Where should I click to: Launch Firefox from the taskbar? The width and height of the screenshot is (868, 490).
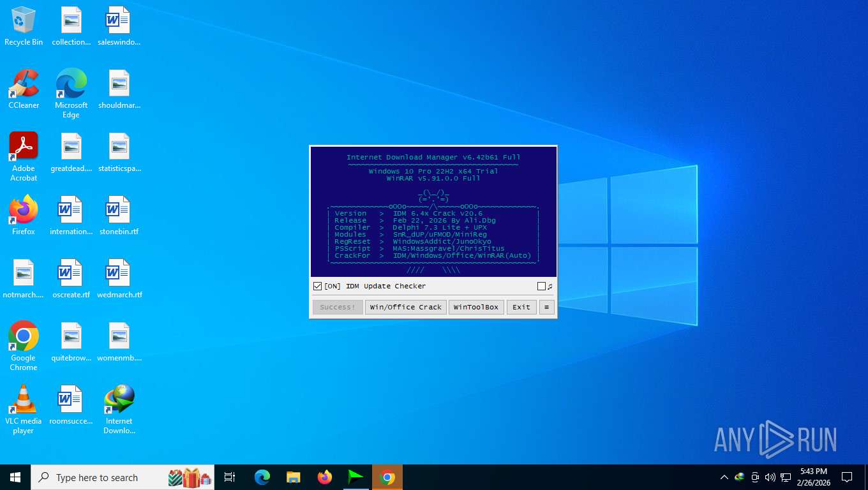[x=325, y=477]
